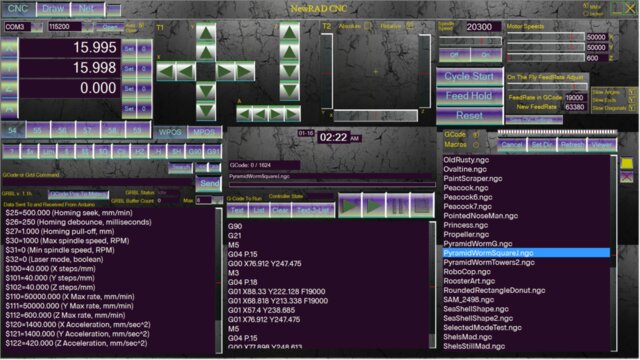Switch to the Draw tab

tap(53, 9)
